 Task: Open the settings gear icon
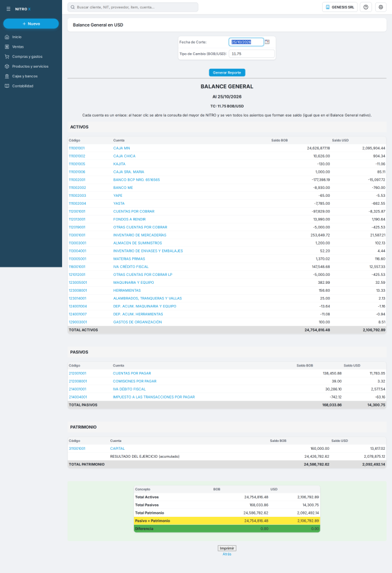(x=381, y=7)
